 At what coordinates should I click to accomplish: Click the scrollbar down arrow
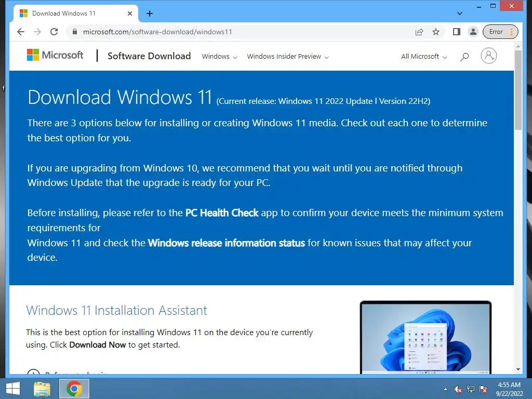point(518,369)
